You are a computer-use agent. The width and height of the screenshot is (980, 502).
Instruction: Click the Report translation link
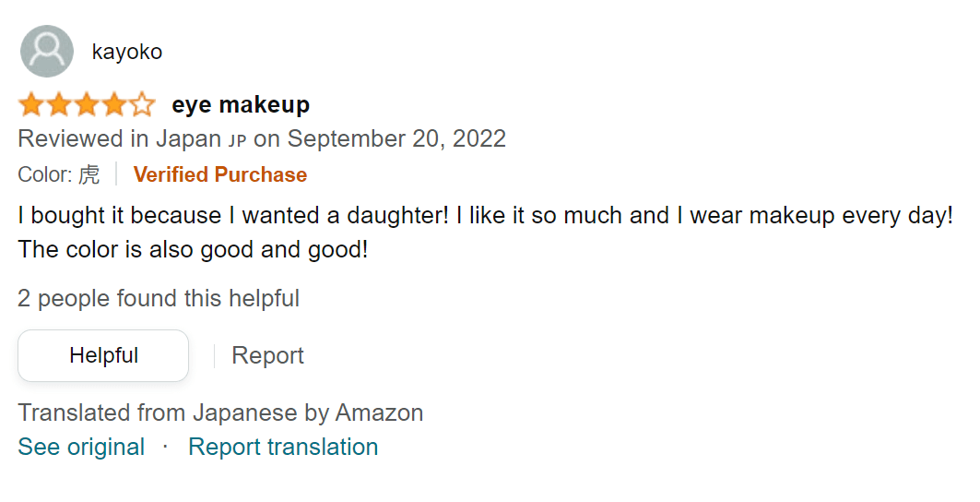(283, 447)
